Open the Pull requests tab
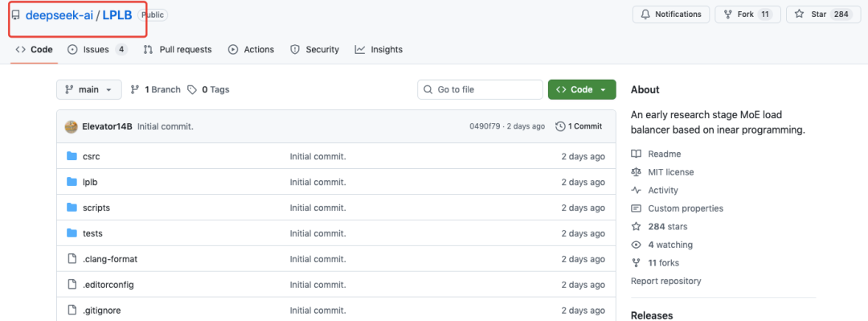 coord(177,49)
